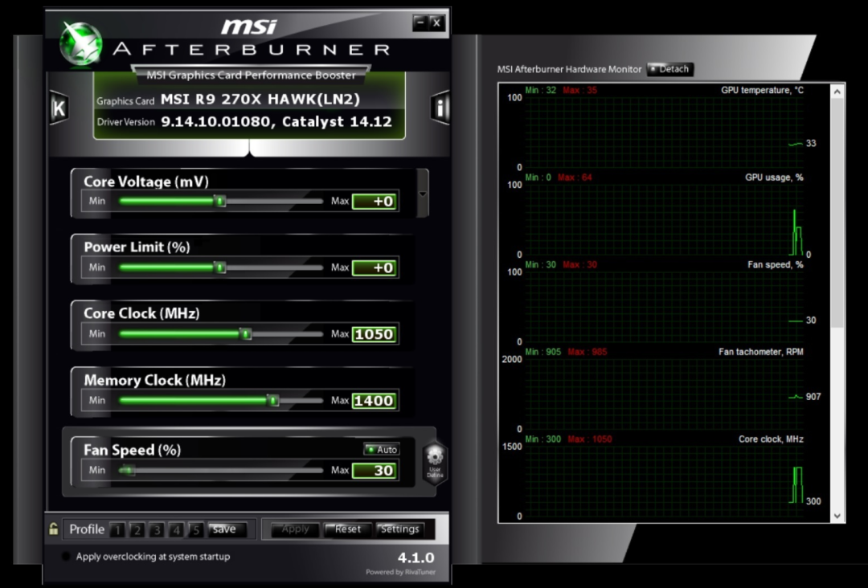Save the current profile

[227, 529]
